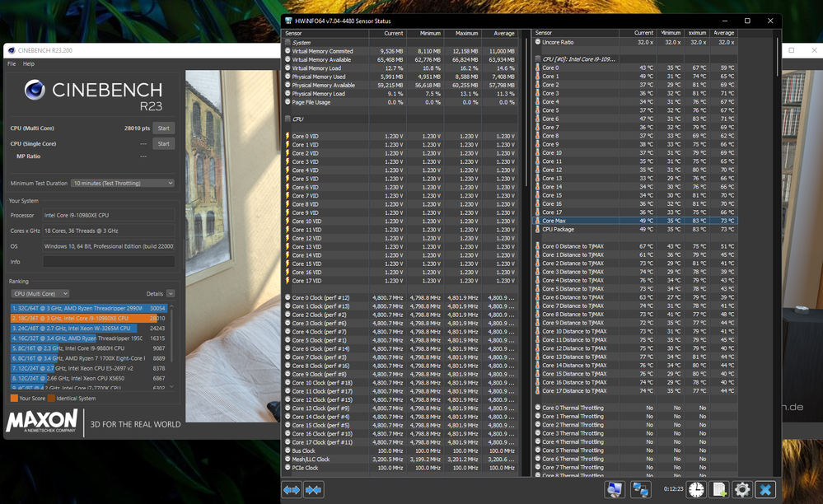The image size is (823, 504).
Task: Click the Info text field in Cinebench
Action: [109, 262]
